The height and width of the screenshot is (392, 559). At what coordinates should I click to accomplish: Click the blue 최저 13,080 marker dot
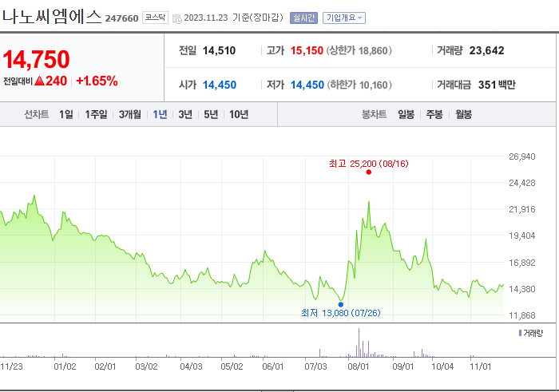pyautogui.click(x=341, y=304)
